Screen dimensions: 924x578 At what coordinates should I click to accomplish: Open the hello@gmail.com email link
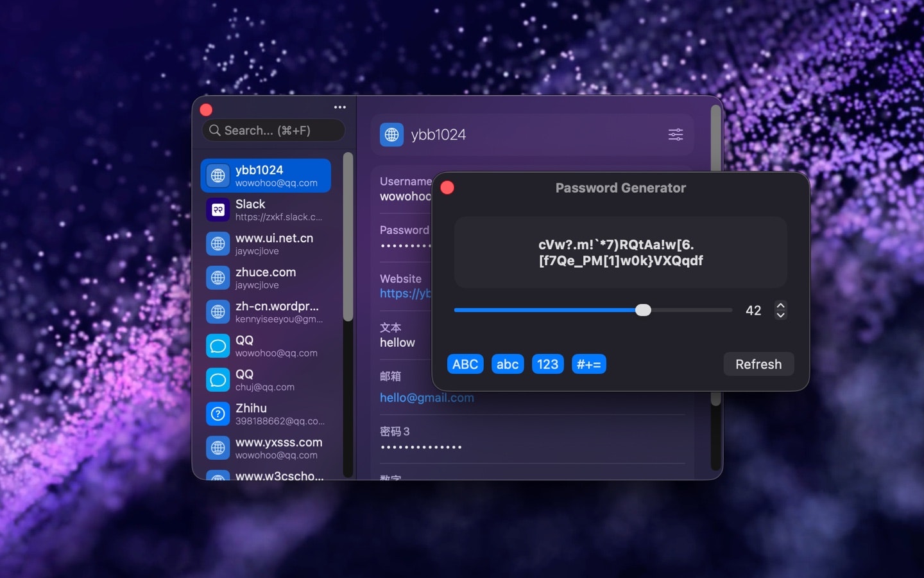point(427,398)
